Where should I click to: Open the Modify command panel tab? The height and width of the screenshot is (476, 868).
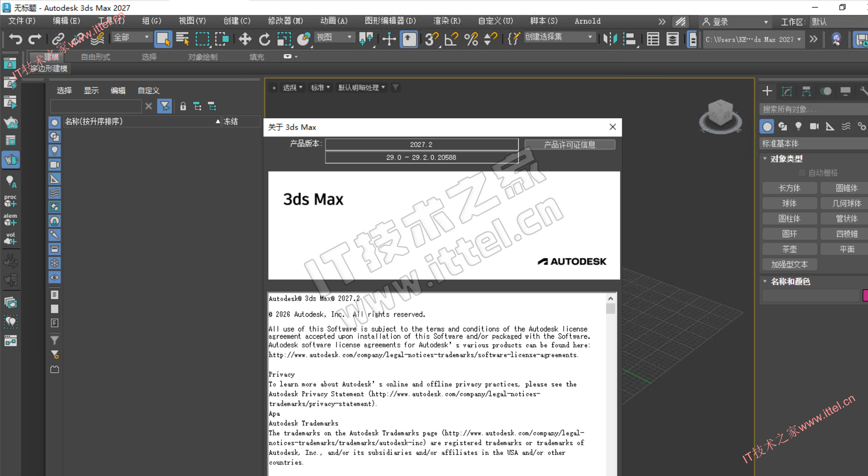(x=786, y=91)
